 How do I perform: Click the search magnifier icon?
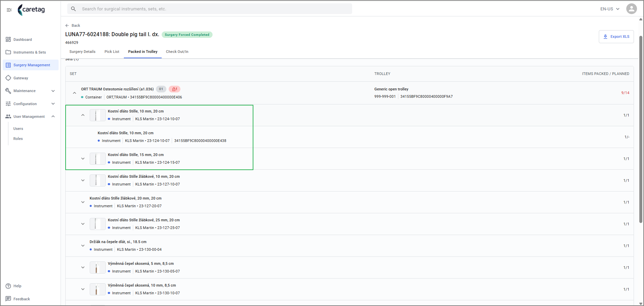click(x=73, y=9)
